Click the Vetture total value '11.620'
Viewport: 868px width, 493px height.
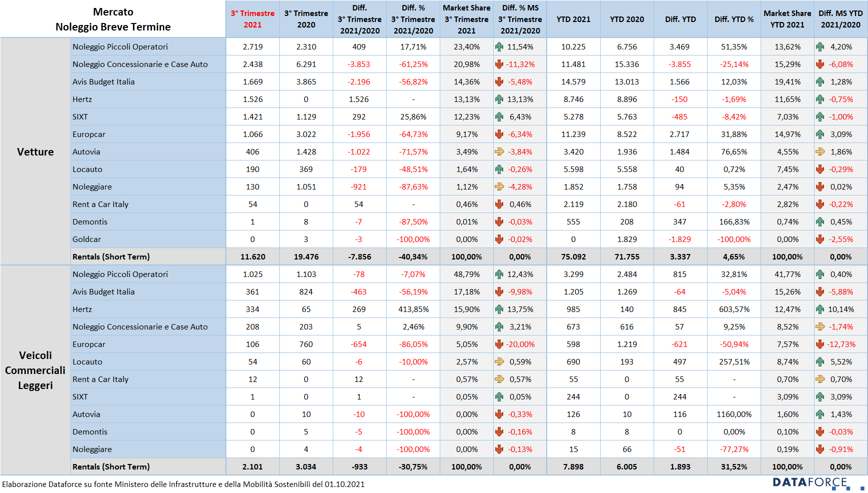pyautogui.click(x=252, y=257)
